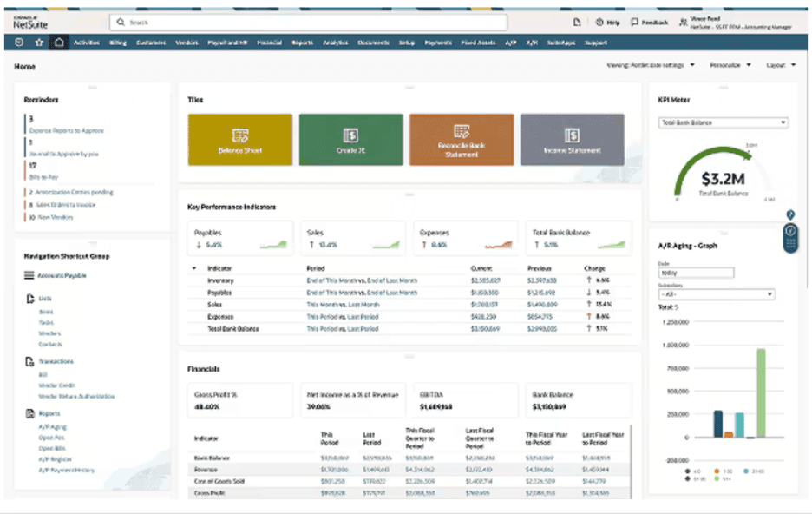This screenshot has height=514, width=812.
Task: Open the star shortcuts icon next to Home
Action: pos(41,40)
